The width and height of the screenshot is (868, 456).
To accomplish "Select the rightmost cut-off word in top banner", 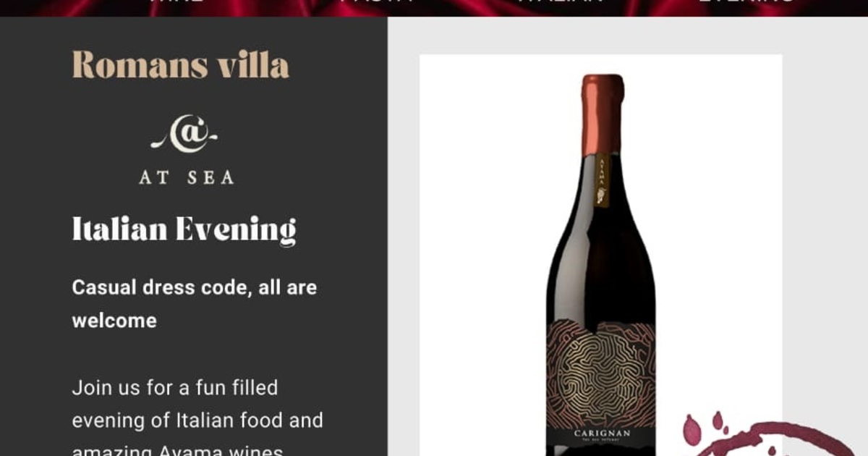I will coord(746,2).
